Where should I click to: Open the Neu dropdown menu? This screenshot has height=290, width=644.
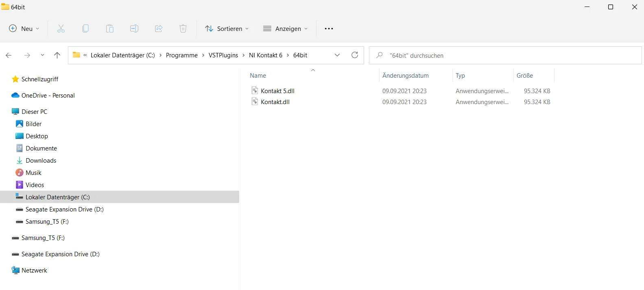(x=24, y=28)
